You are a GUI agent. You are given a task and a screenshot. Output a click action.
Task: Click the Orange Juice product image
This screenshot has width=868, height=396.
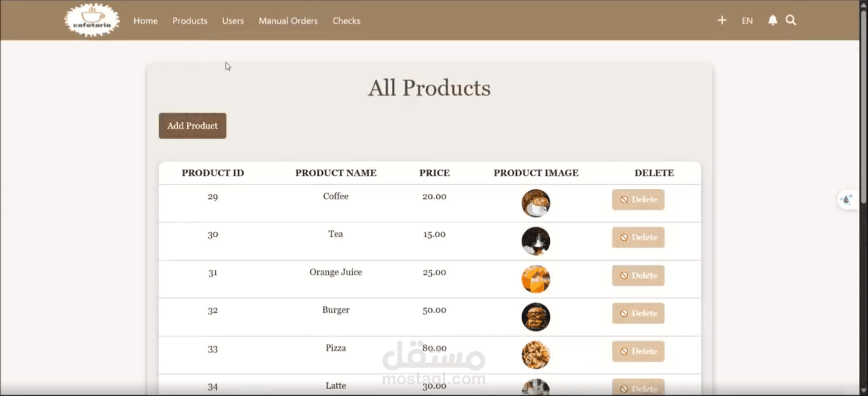(x=536, y=279)
